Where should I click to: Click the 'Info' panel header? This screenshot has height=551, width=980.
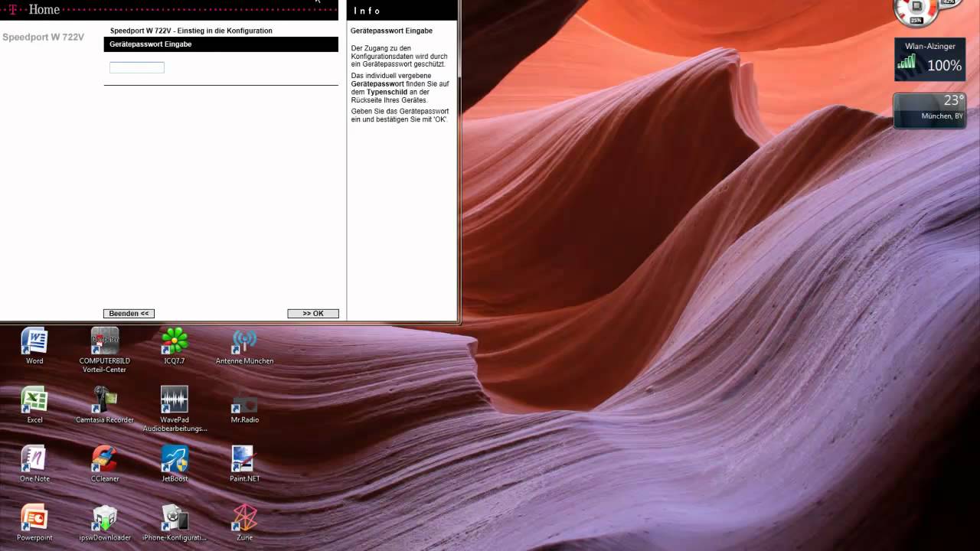pyautogui.click(x=402, y=11)
